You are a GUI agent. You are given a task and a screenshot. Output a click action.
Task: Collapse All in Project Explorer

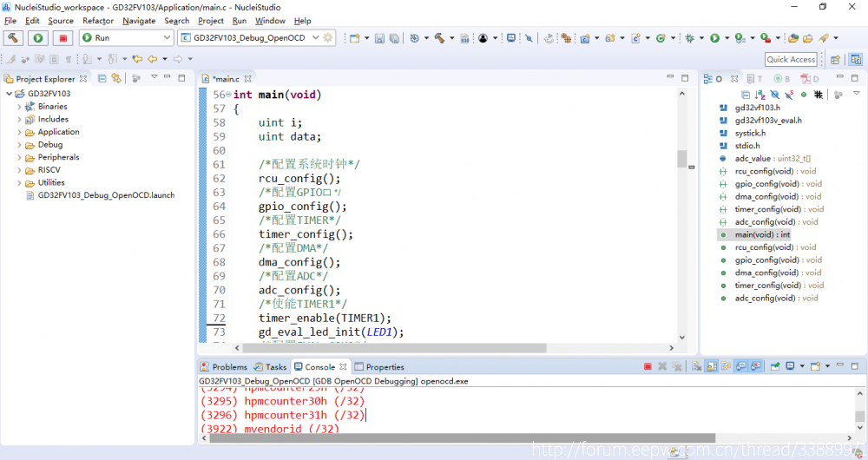coord(102,79)
